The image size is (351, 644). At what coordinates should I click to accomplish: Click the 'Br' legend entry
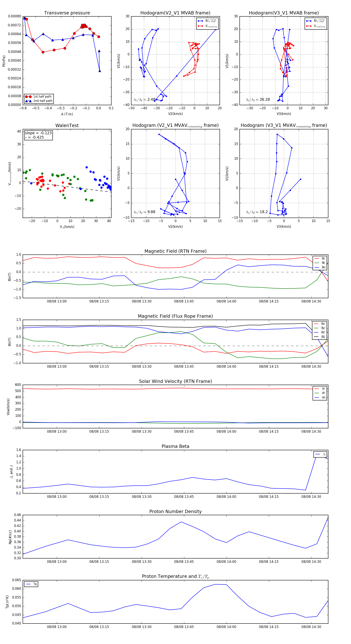click(320, 259)
